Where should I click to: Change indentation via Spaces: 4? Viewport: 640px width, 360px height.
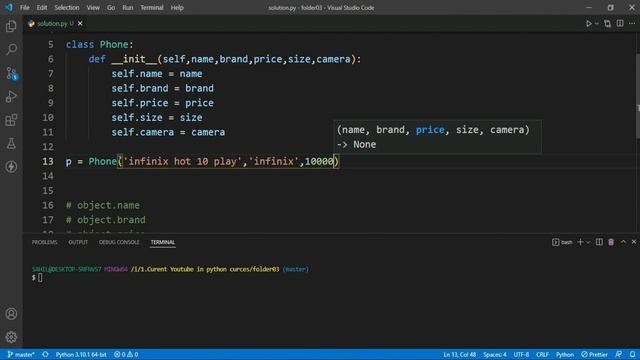click(495, 354)
